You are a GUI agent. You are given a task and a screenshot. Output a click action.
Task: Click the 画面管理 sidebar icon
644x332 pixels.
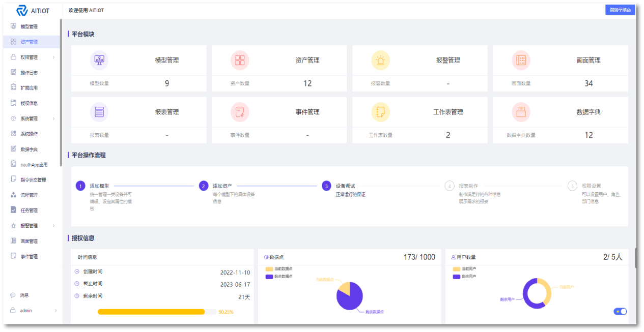point(14,241)
